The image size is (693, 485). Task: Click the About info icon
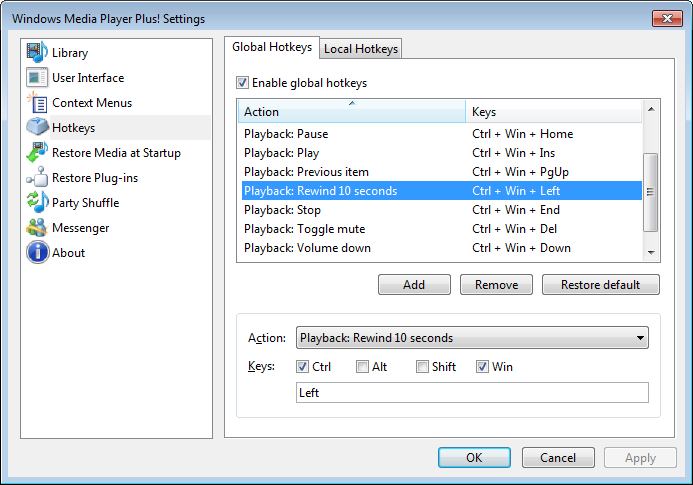click(x=37, y=252)
